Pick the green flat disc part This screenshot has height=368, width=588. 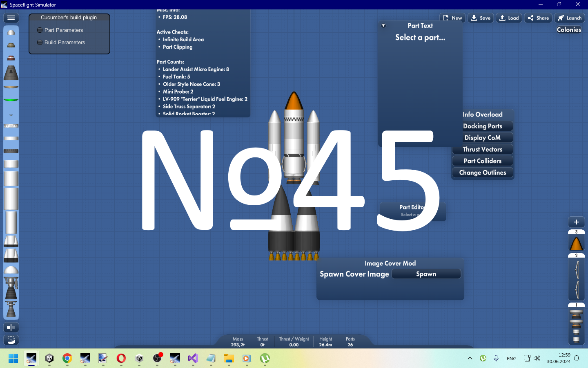pyautogui.click(x=11, y=100)
